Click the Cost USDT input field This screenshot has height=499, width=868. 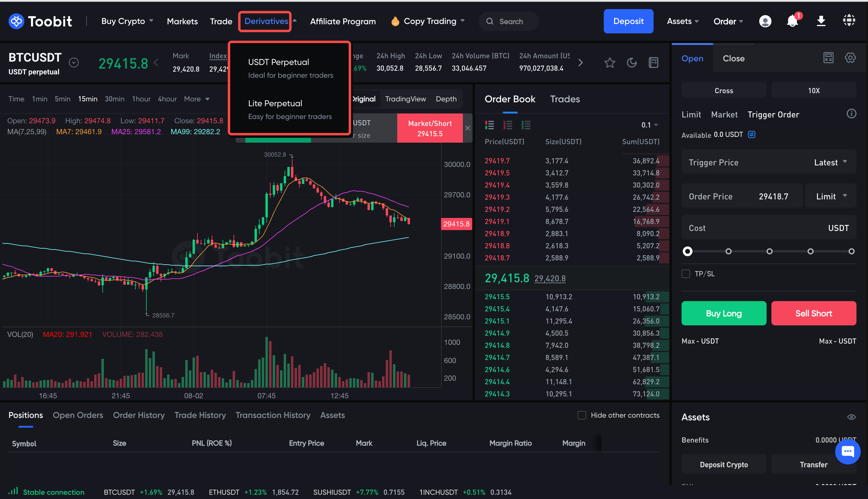point(769,228)
